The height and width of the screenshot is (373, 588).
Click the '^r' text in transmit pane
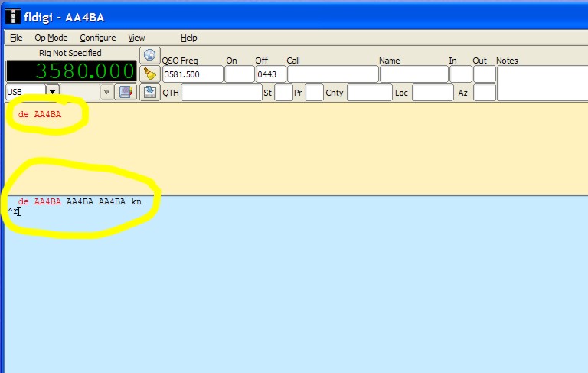(x=14, y=211)
